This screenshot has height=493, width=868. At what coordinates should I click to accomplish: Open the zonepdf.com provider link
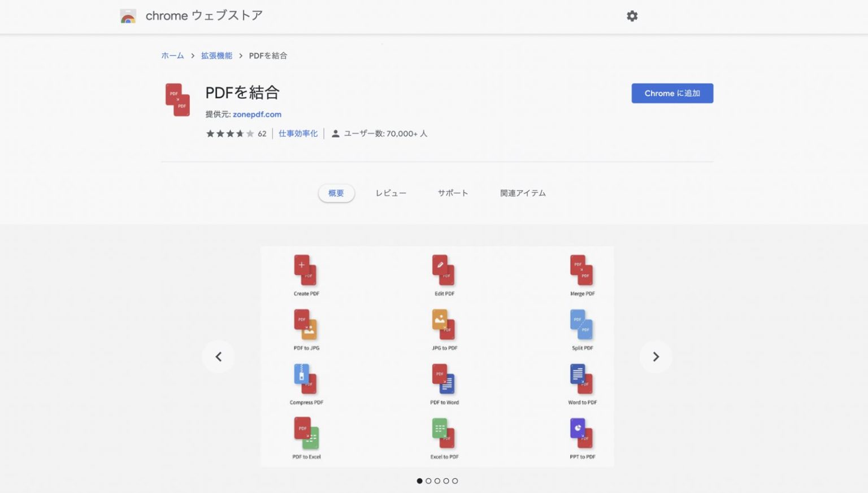[x=257, y=114]
